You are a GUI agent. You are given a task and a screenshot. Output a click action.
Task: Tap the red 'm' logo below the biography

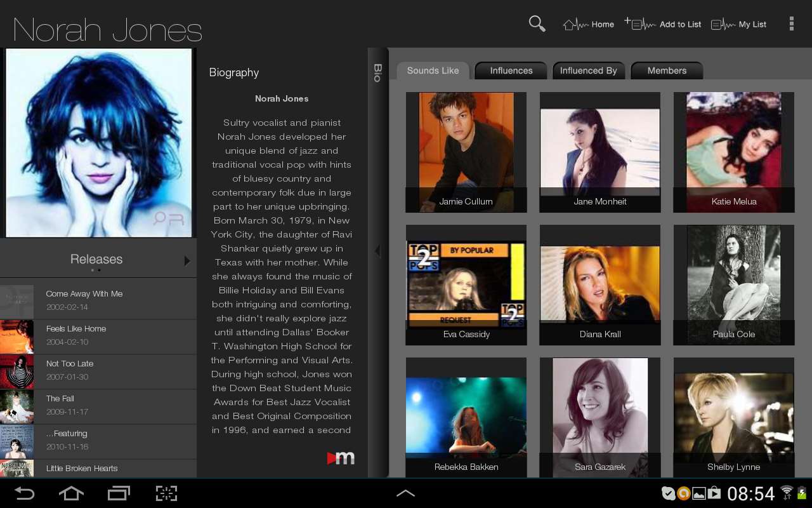pyautogui.click(x=341, y=458)
